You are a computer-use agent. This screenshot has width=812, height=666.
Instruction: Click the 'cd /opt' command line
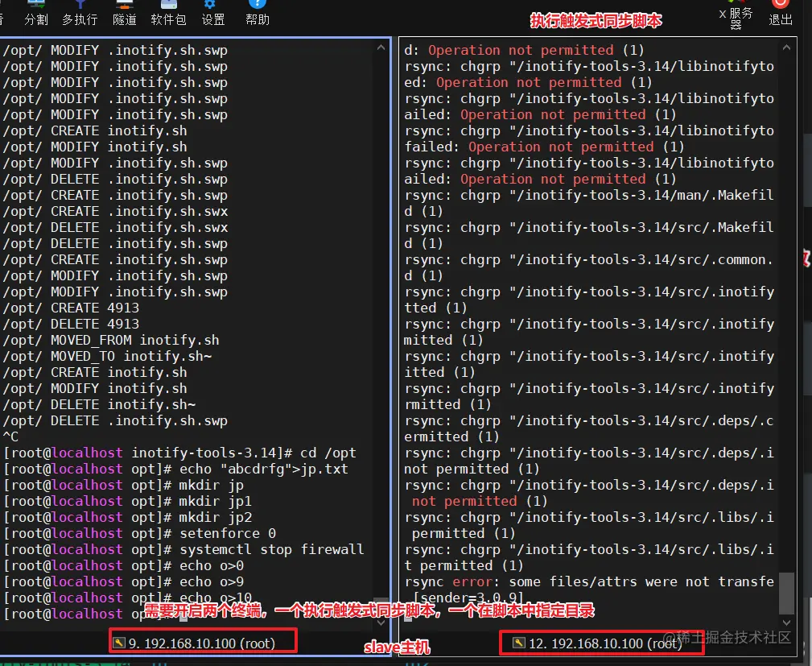point(179,453)
